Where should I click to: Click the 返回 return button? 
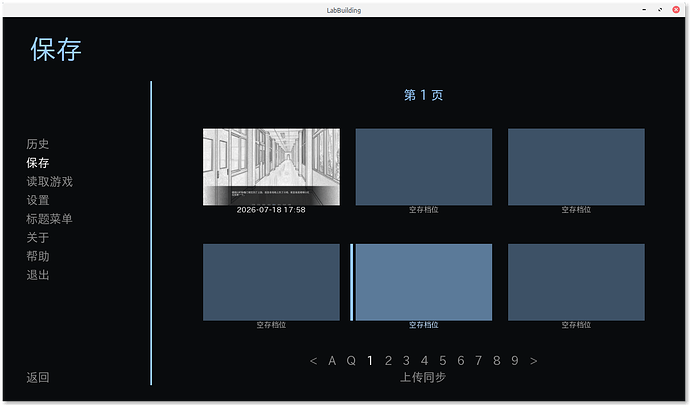(x=37, y=377)
